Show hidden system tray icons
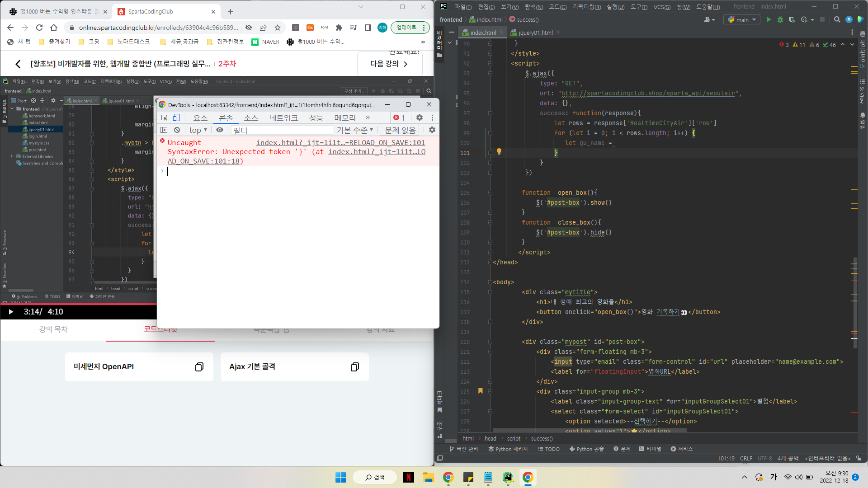 tap(745, 477)
